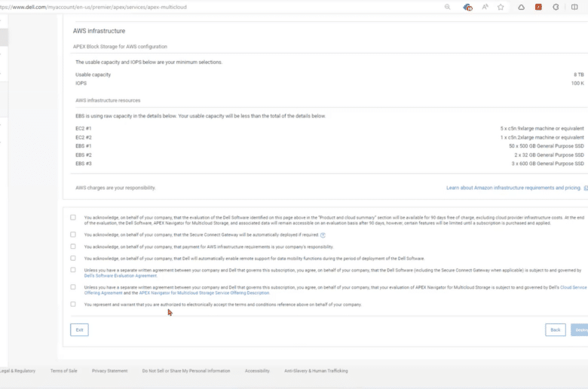Select the minimum selections note text

149,63
